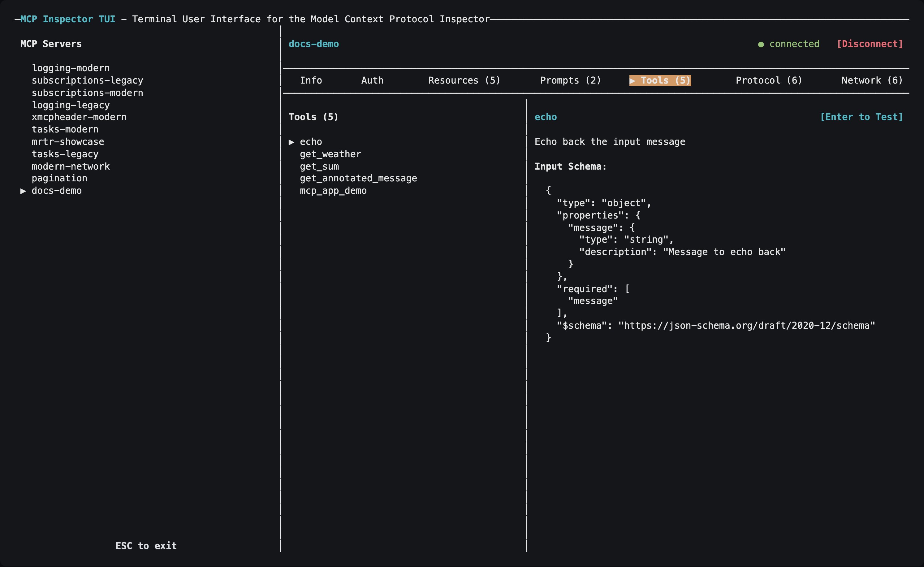Switch to the Prompts (2) tab
This screenshot has width=924, height=567.
570,80
